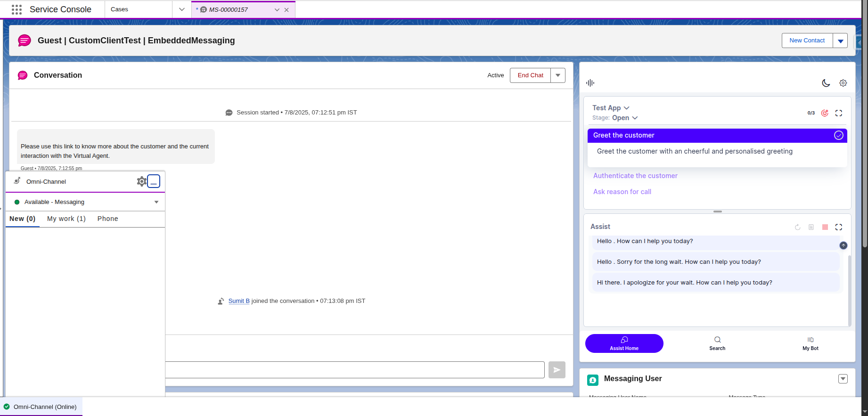Select the Search tab in assist footer
Screen dimensions: 868x416
tap(717, 343)
